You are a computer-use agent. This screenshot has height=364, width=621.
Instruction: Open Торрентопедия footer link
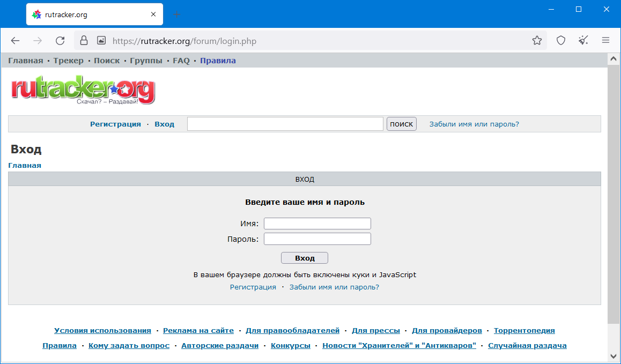tap(524, 330)
